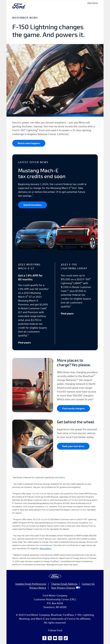
Task: Open the View Online link
Action: click(x=93, y=3)
